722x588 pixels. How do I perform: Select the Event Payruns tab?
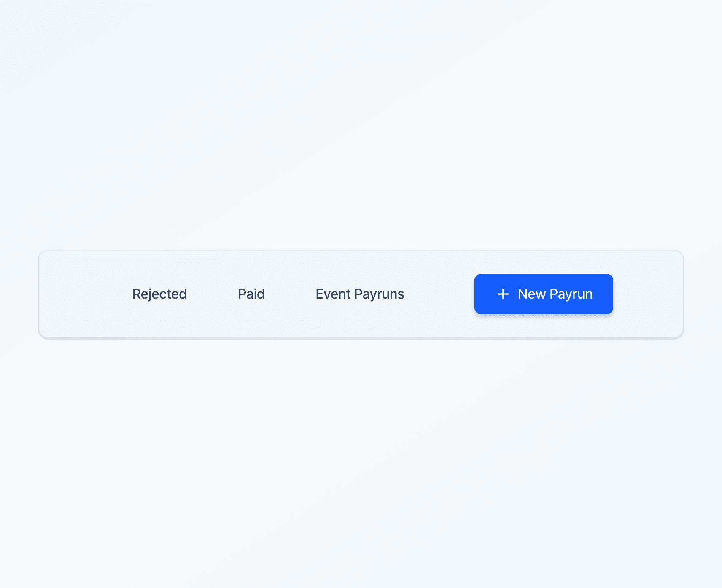point(360,294)
